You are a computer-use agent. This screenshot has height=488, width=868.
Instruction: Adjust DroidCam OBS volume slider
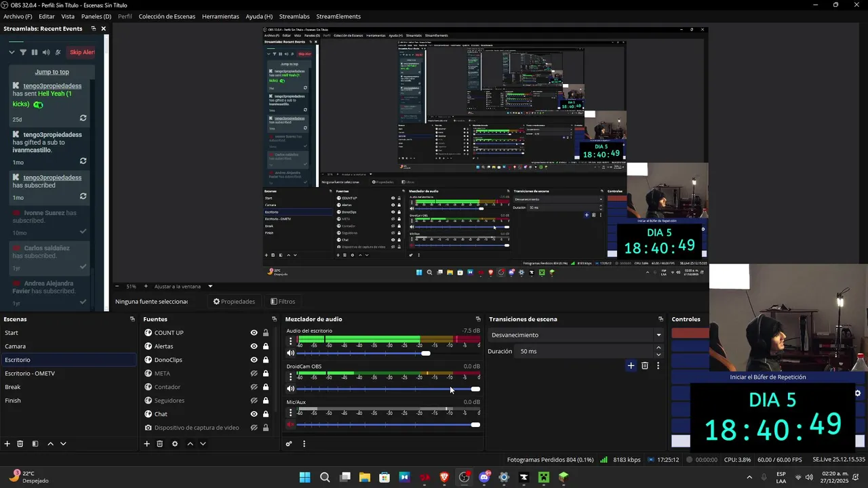[x=388, y=389]
